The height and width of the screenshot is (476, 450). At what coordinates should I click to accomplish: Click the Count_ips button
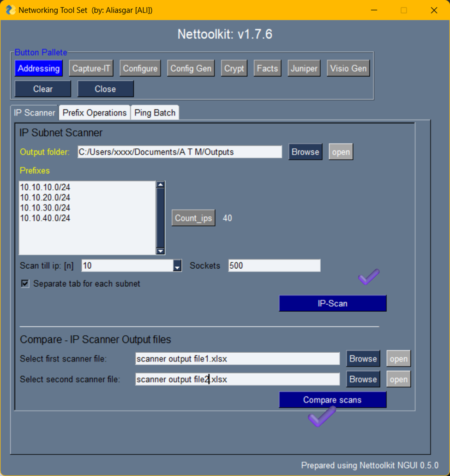(193, 218)
